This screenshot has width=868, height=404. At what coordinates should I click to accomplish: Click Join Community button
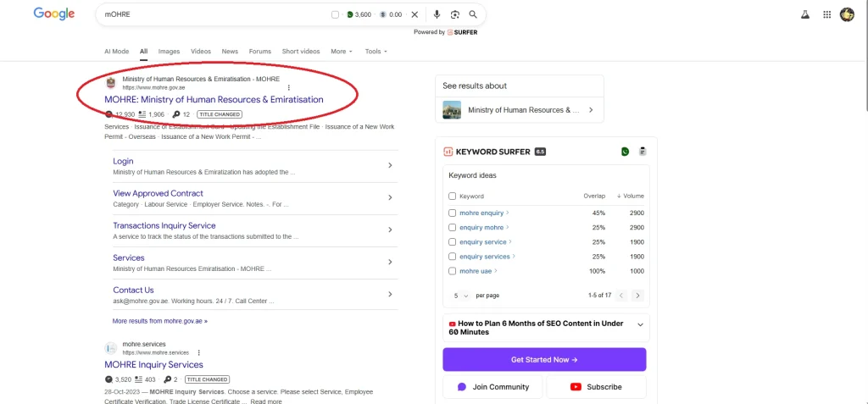click(x=492, y=387)
